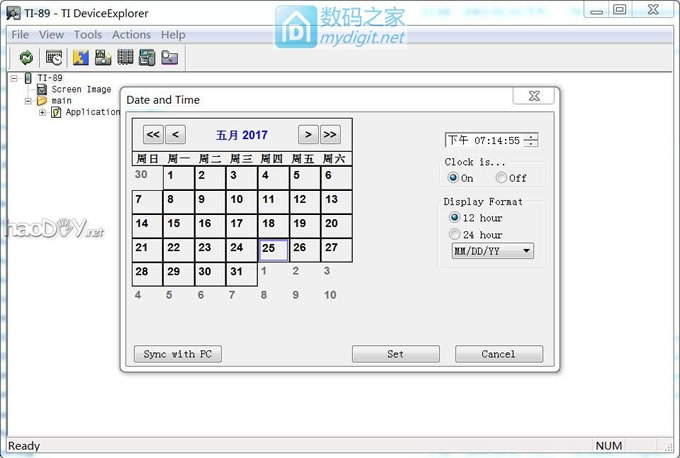Select the Screen Image tree item icon
Viewport: 680px width, 458px height.
[43, 90]
